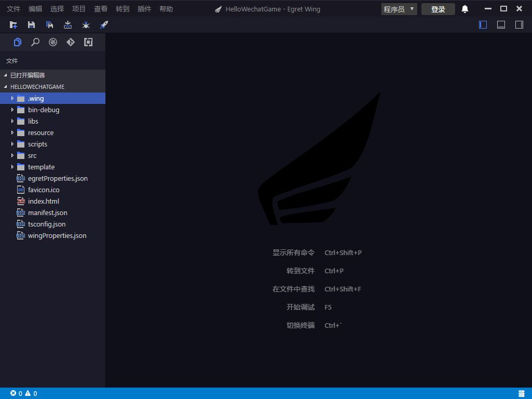The width and height of the screenshot is (532, 399).
Task: Select the bin-debug folder name
Action: [44, 110]
